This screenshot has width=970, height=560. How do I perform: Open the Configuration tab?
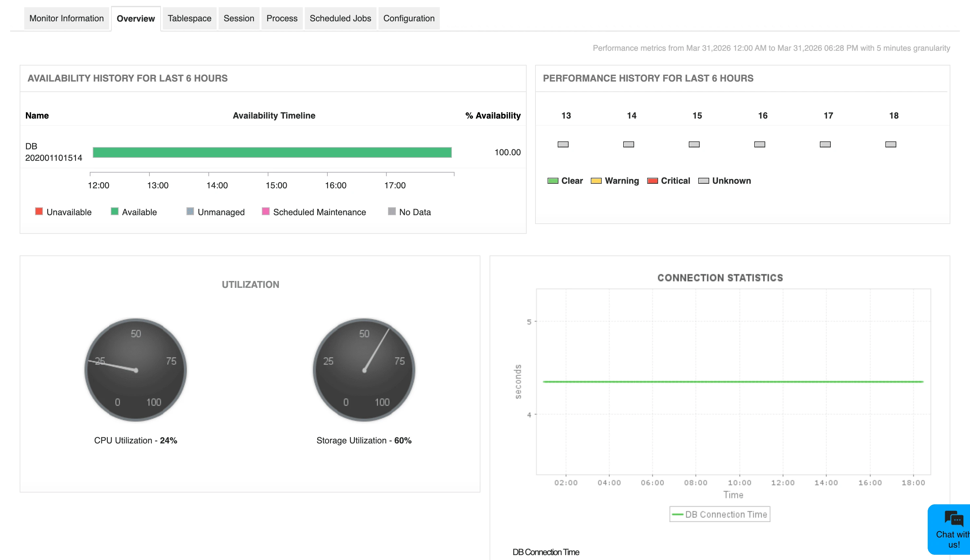tap(409, 18)
